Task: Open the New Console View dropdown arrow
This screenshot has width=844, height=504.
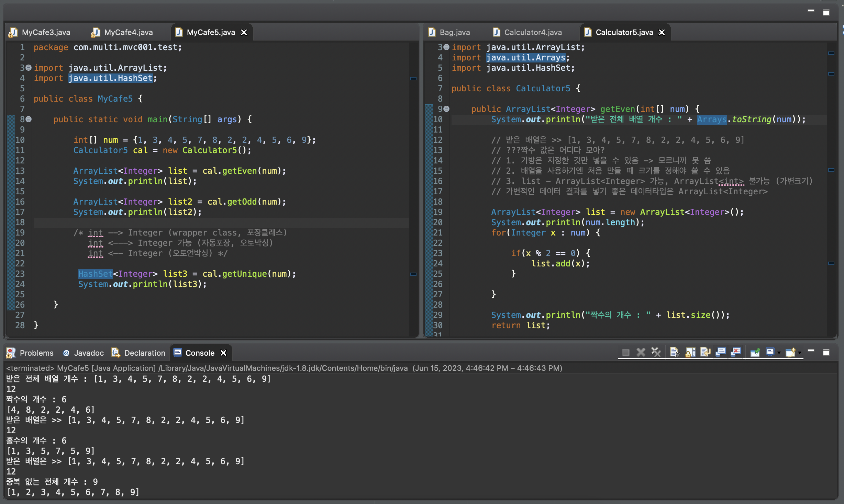Action: (x=800, y=353)
